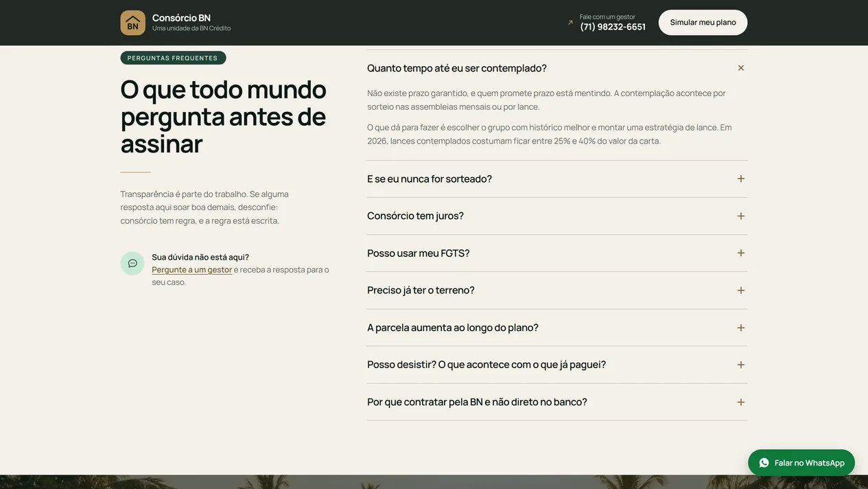
Task: Open the Simular meu plano button
Action: click(x=703, y=23)
